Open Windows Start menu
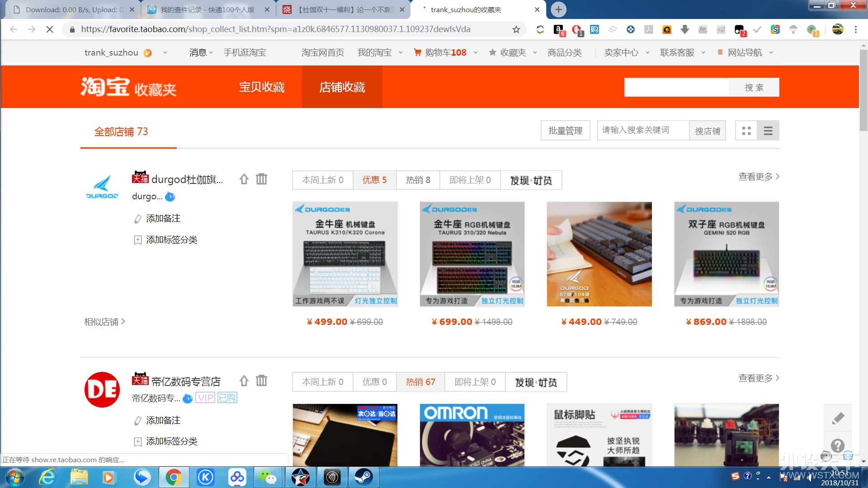Screen dimensions: 868x488 pyautogui.click(x=14, y=477)
